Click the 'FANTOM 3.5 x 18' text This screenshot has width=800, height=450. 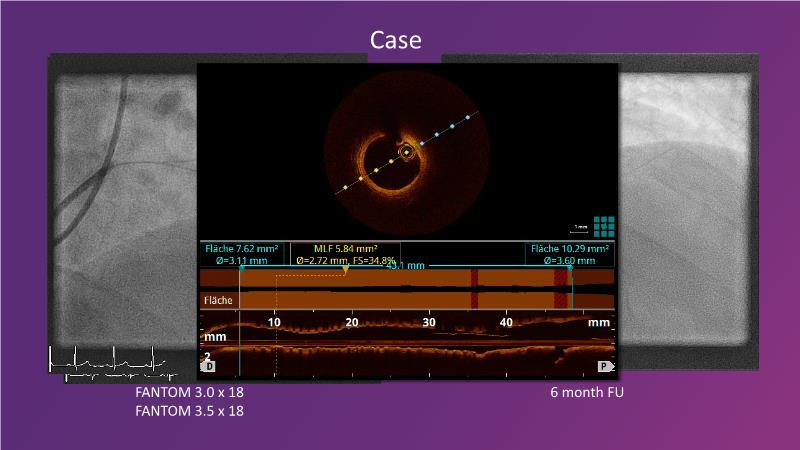click(189, 410)
